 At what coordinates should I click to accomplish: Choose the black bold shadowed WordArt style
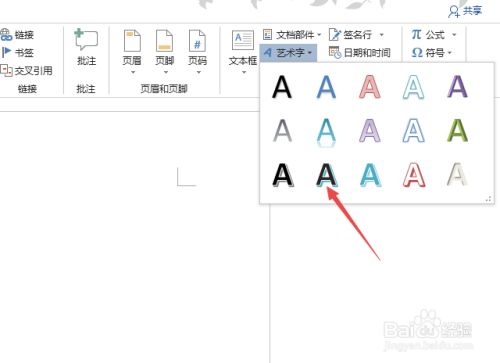[283, 174]
